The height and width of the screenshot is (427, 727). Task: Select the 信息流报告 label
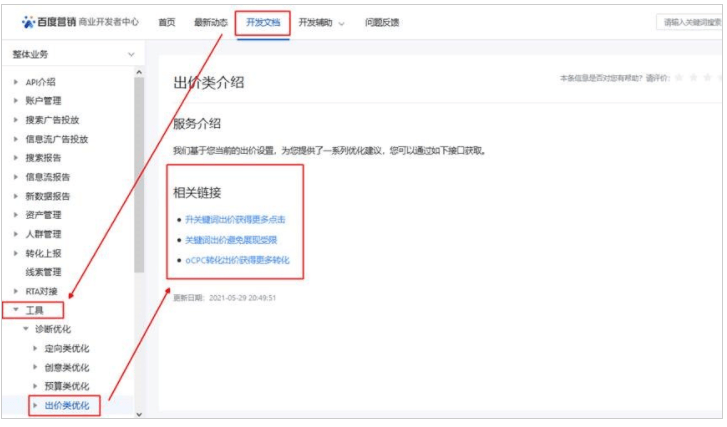click(x=48, y=177)
